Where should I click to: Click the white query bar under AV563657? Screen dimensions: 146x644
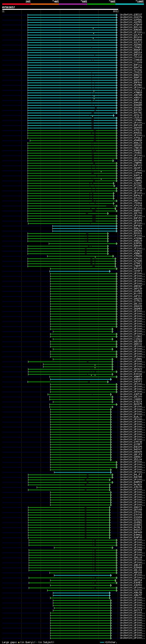pos(60,10)
